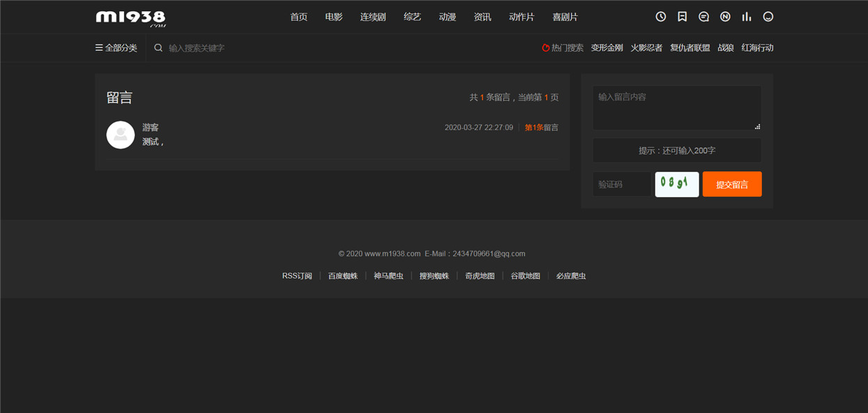Click the 提交留言 submit button
Image resolution: width=868 pixels, height=413 pixels.
click(x=732, y=185)
